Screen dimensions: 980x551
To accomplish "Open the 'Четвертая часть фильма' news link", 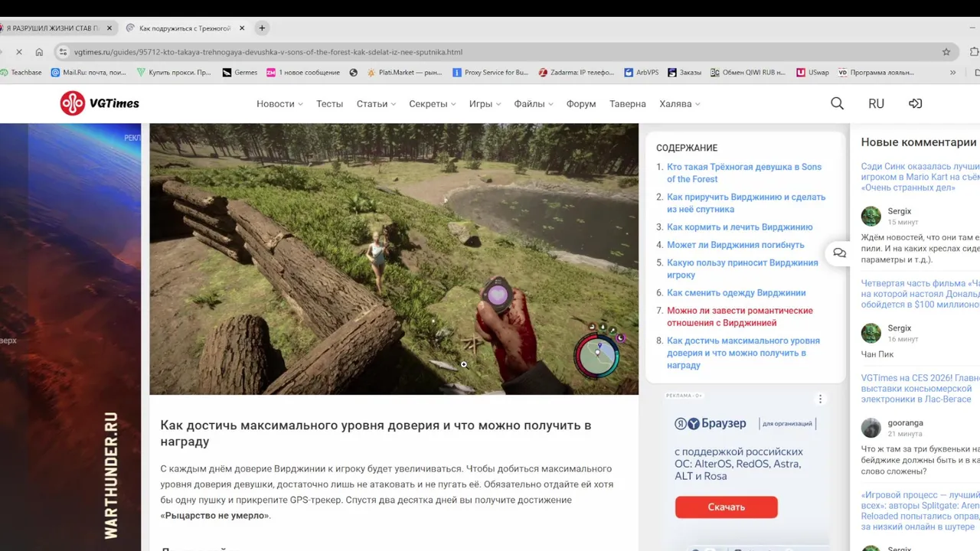I will (x=920, y=294).
